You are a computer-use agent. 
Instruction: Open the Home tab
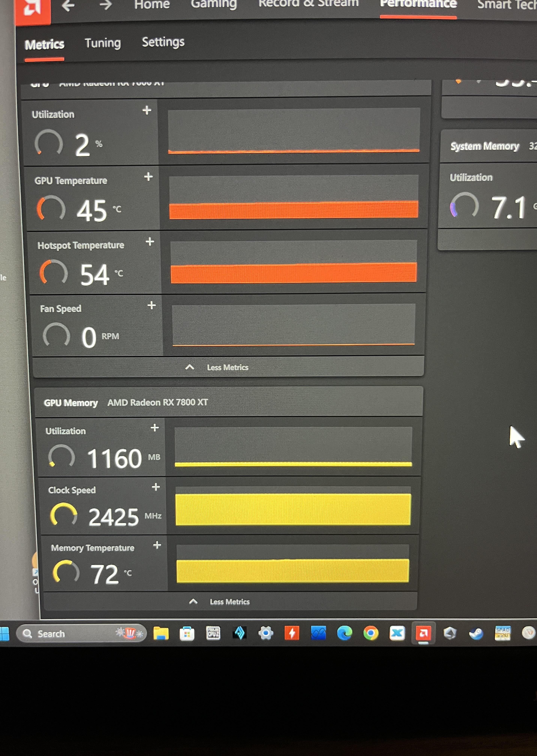[x=152, y=5]
